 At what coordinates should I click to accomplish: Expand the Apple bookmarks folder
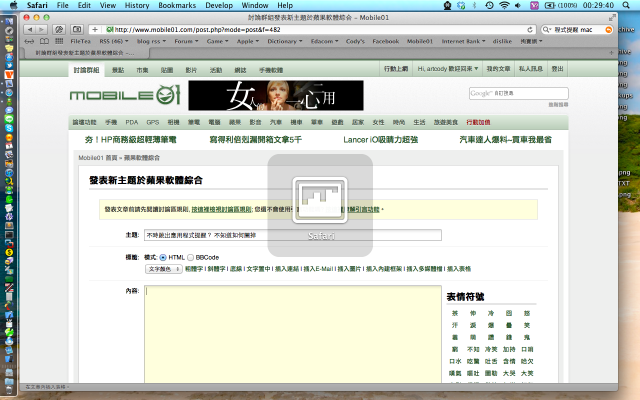click(x=248, y=41)
